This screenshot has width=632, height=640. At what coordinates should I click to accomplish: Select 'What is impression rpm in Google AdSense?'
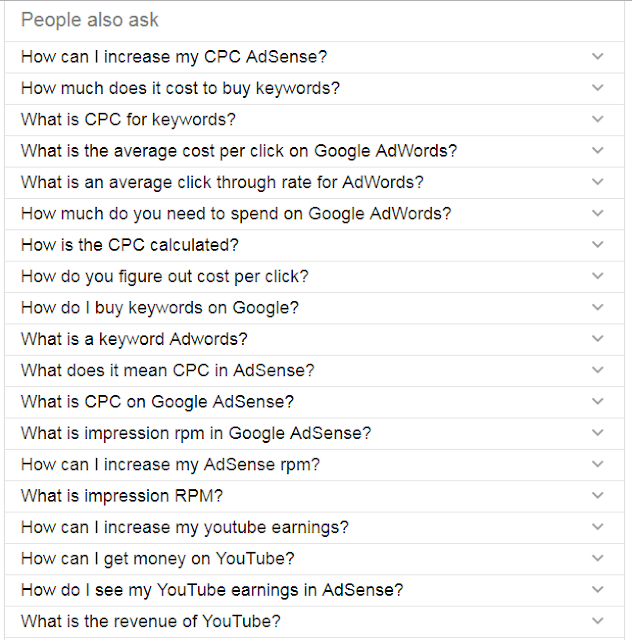314,433
